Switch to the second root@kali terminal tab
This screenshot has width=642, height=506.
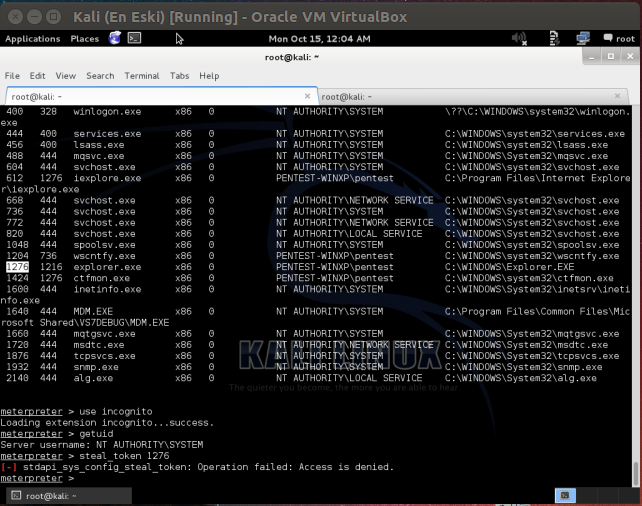(x=472, y=97)
